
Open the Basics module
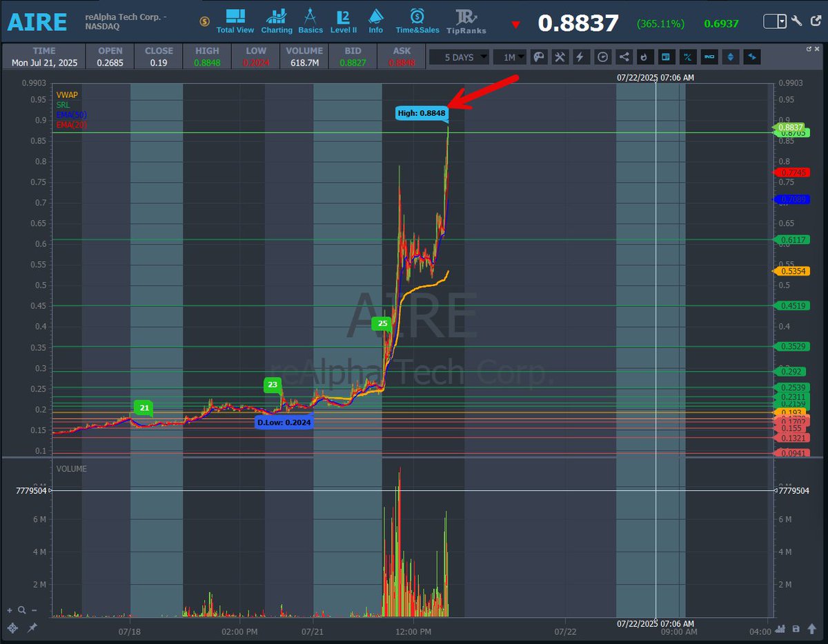pos(310,21)
